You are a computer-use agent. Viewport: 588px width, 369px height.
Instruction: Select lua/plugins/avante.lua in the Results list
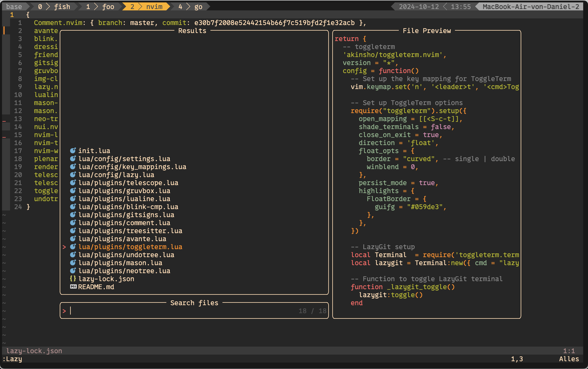click(x=122, y=239)
